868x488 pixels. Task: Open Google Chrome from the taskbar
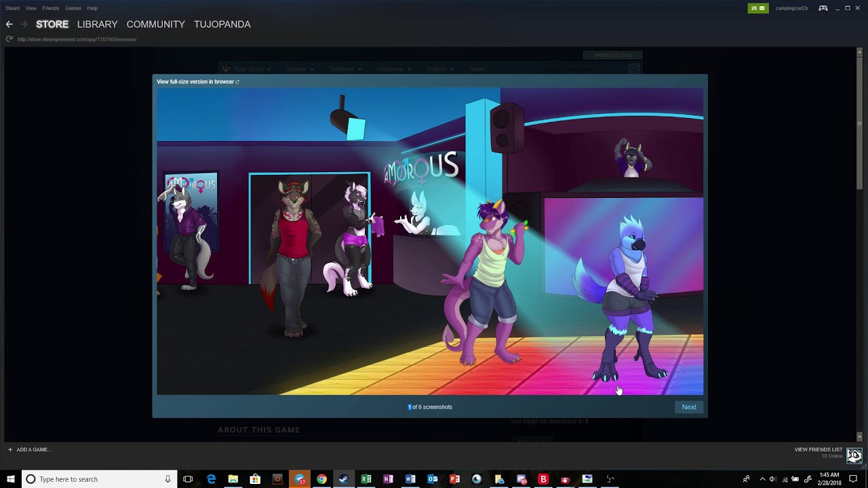321,479
